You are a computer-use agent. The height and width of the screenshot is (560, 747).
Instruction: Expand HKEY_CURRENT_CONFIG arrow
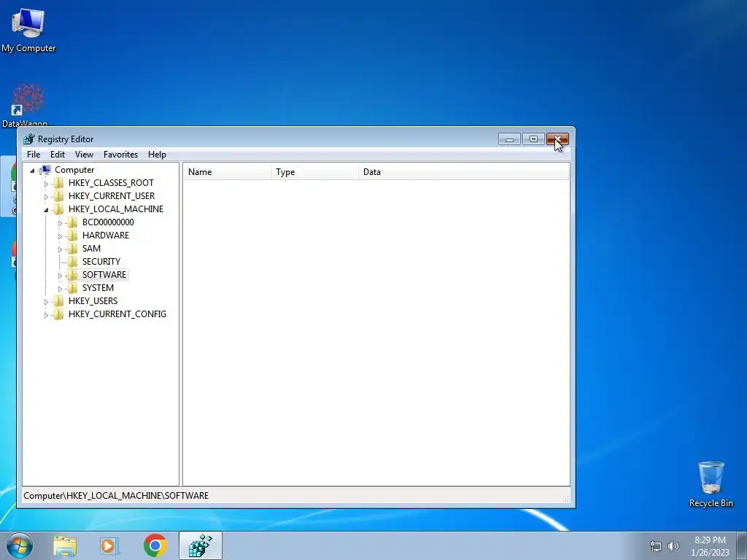pyautogui.click(x=46, y=315)
